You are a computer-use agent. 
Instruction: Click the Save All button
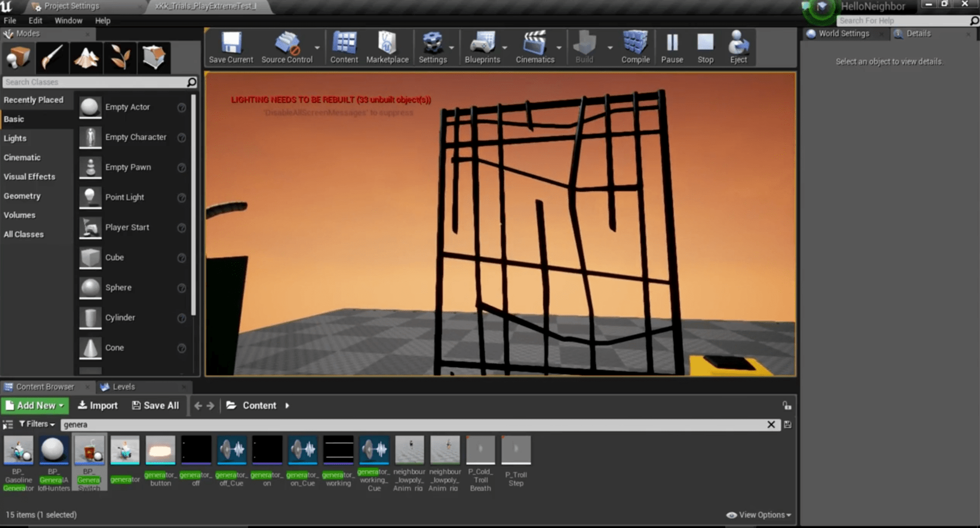pyautogui.click(x=156, y=406)
